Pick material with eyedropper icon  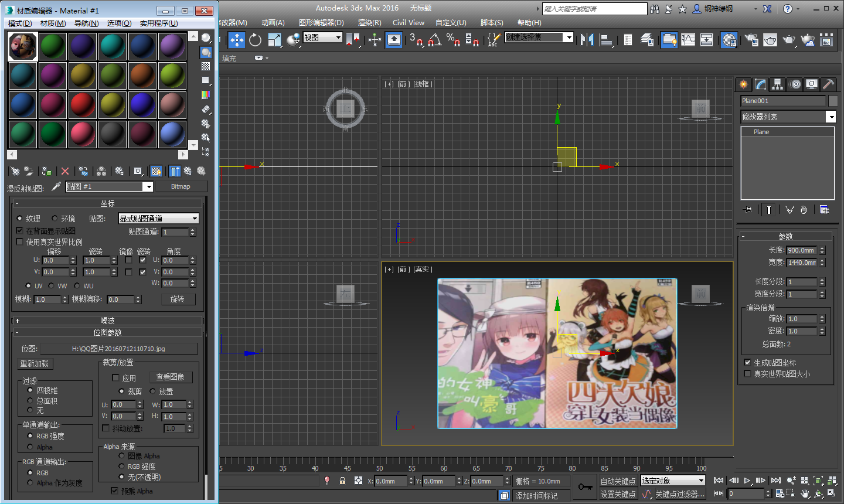[56, 186]
